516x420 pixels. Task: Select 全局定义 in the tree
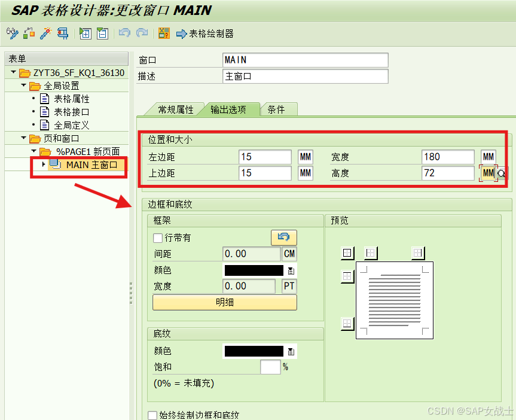click(x=71, y=125)
